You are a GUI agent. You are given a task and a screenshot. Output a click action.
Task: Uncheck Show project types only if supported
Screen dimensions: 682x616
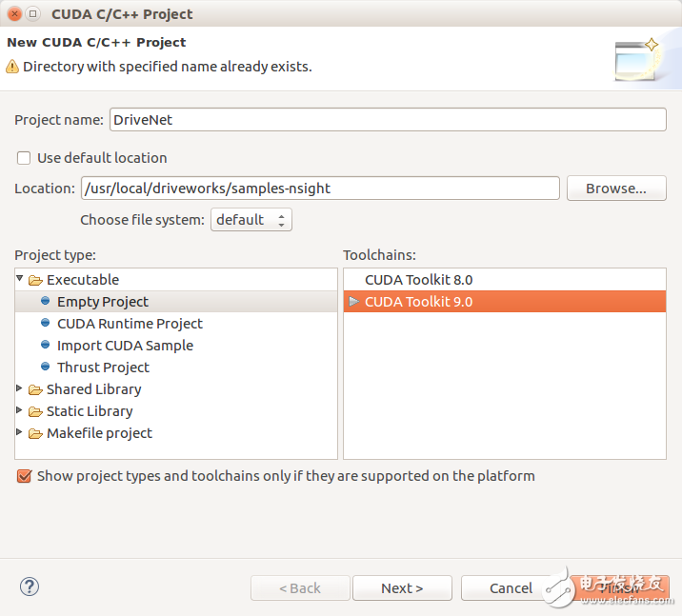(x=25, y=476)
